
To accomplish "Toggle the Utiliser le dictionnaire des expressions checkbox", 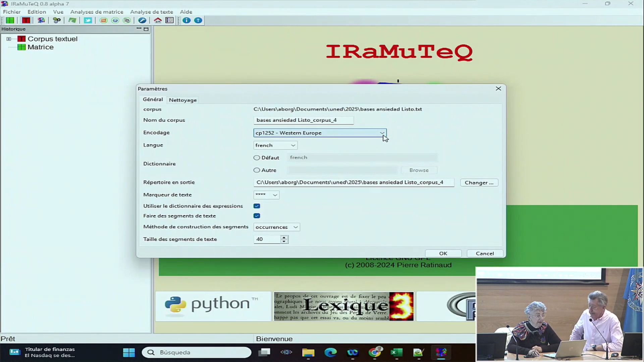I will coord(257,206).
